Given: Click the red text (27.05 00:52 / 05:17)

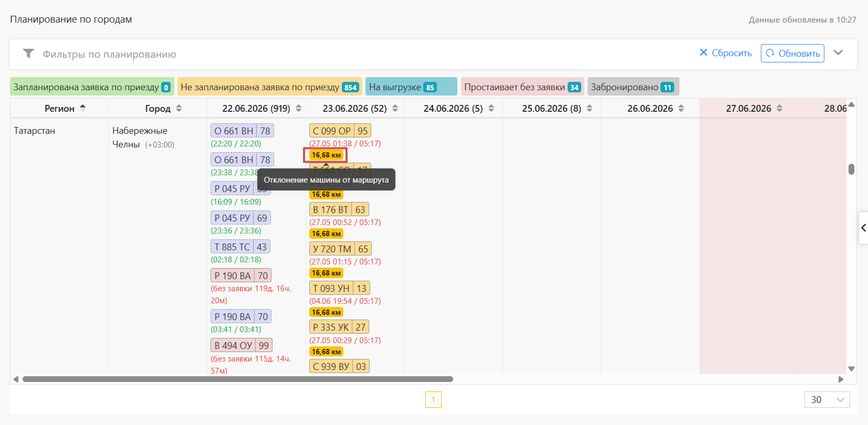Looking at the screenshot, I should [345, 222].
